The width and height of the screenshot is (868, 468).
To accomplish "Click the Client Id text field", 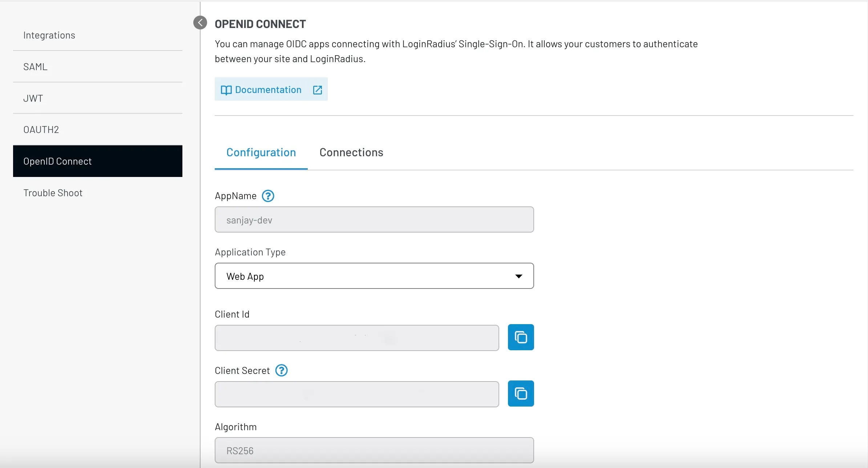I will 356,338.
